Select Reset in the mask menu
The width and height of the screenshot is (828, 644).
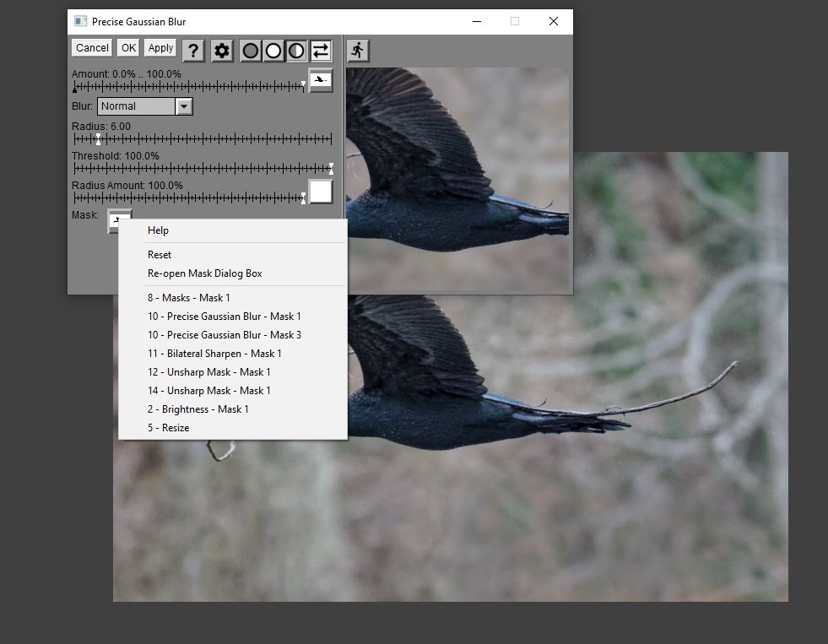point(160,255)
